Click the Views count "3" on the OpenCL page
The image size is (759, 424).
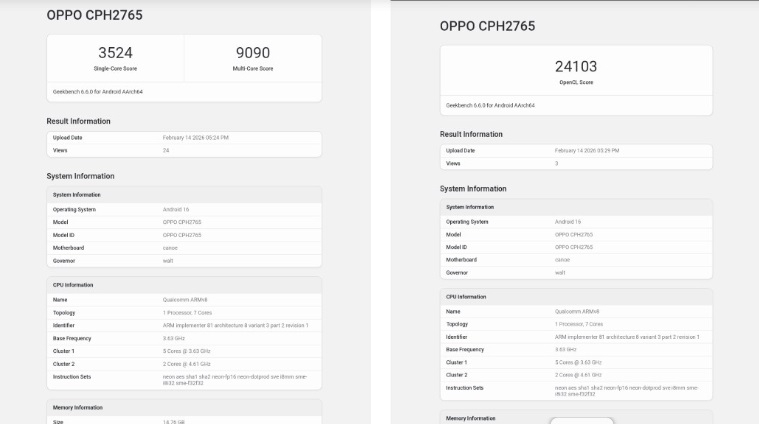click(557, 164)
